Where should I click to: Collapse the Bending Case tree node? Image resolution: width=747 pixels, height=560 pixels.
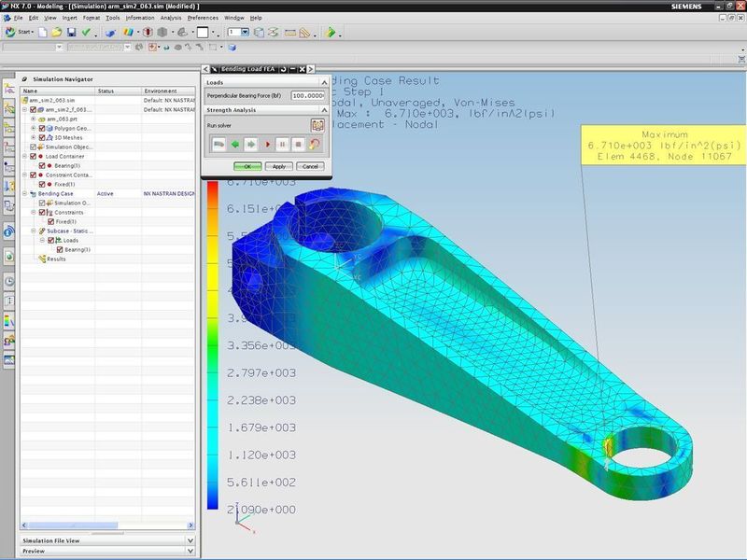coord(25,193)
